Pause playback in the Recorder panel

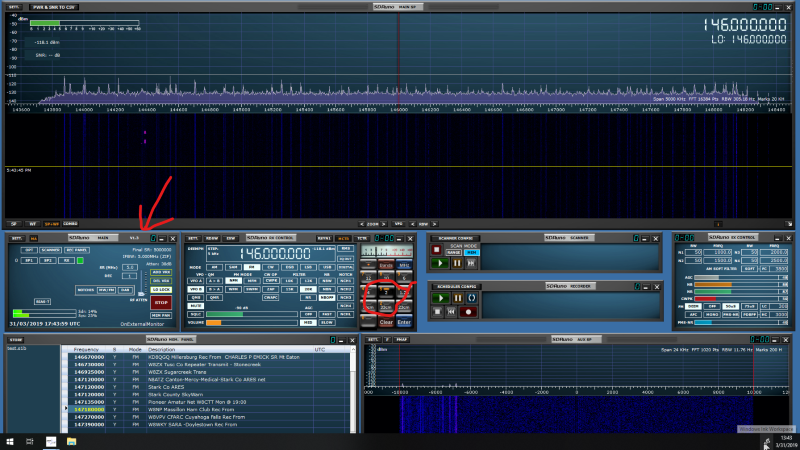click(458, 298)
